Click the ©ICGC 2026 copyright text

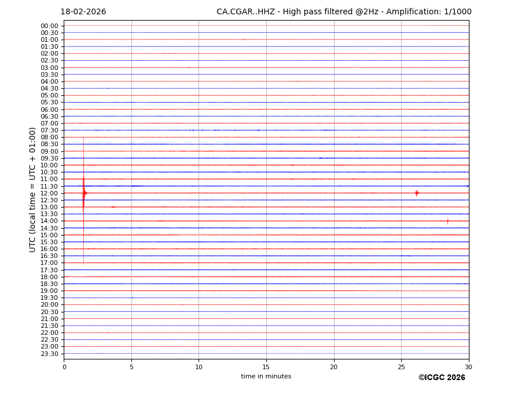click(441, 378)
